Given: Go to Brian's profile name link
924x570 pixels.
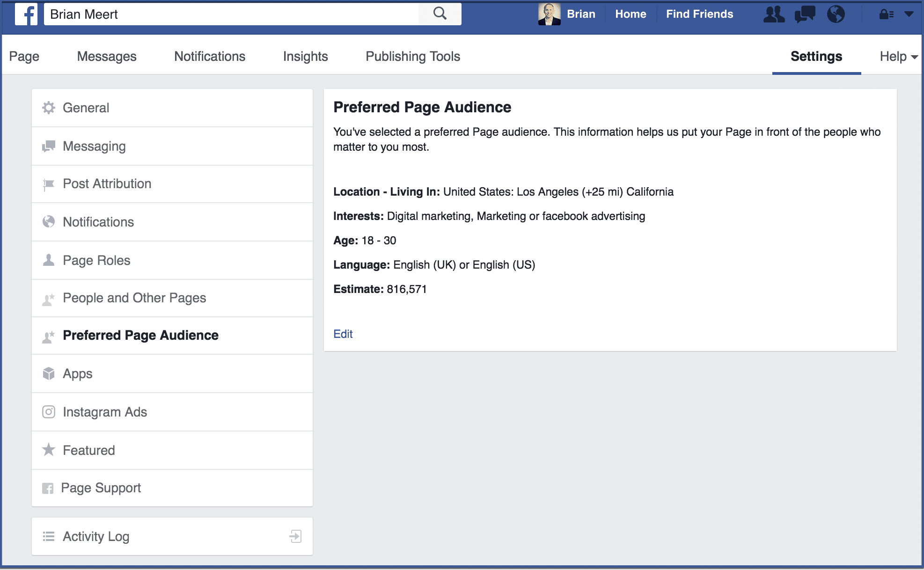Looking at the screenshot, I should (581, 14).
